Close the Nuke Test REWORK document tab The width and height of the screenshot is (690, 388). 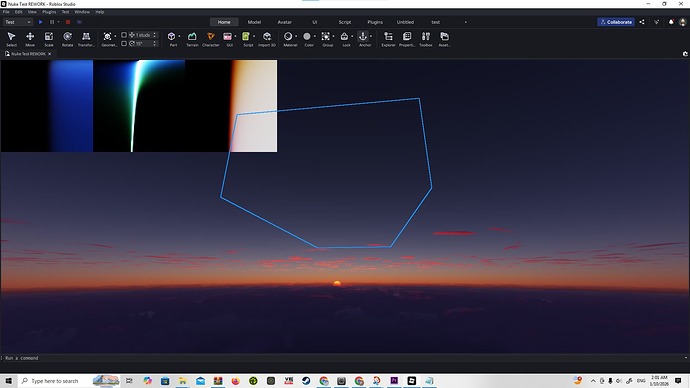(50, 54)
